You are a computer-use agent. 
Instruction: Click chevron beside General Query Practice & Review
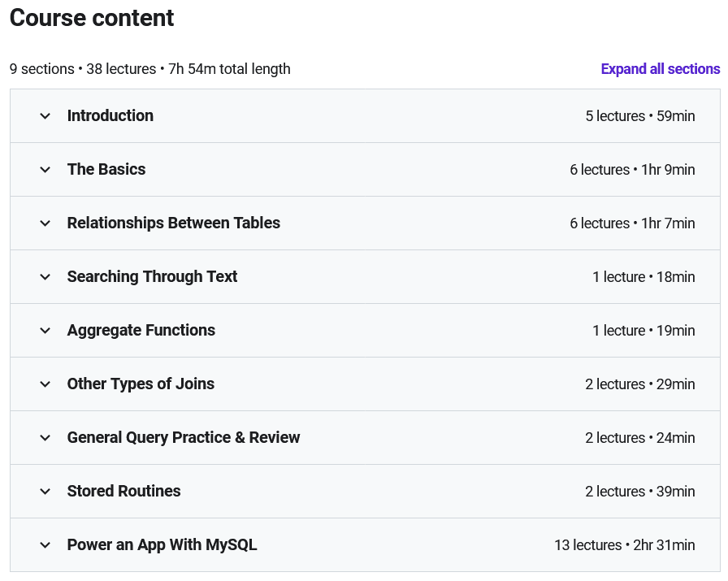(45, 438)
